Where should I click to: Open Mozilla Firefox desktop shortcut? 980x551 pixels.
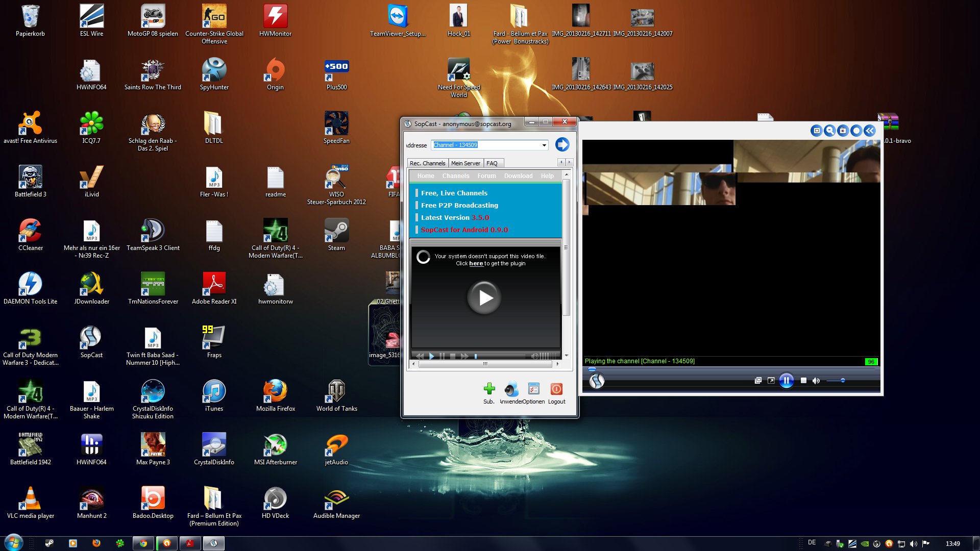(275, 391)
